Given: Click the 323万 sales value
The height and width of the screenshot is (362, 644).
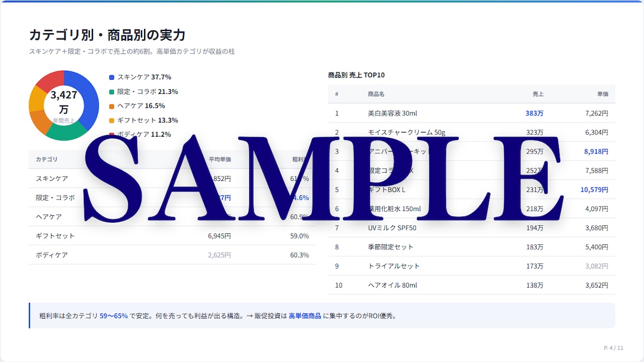Looking at the screenshot, I should (534, 132).
